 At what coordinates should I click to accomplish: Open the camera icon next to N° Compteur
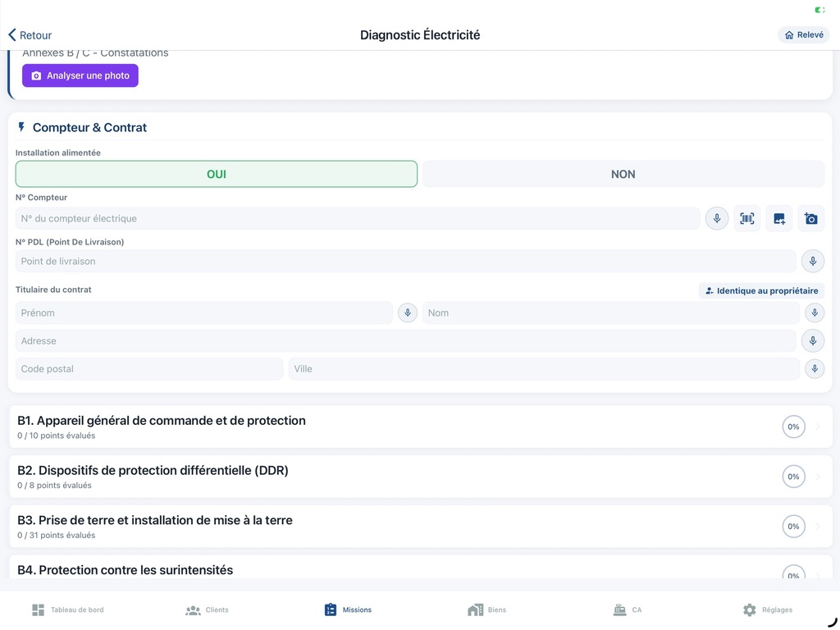click(x=810, y=219)
